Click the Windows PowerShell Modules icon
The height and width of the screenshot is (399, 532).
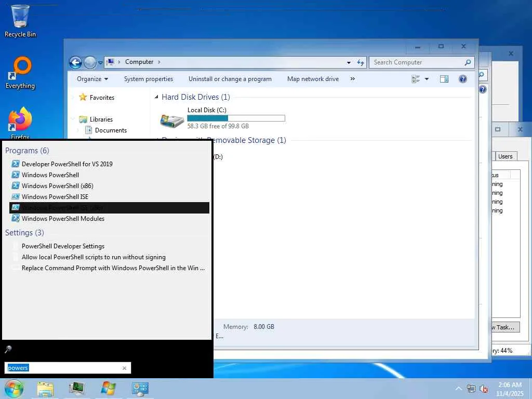point(15,219)
